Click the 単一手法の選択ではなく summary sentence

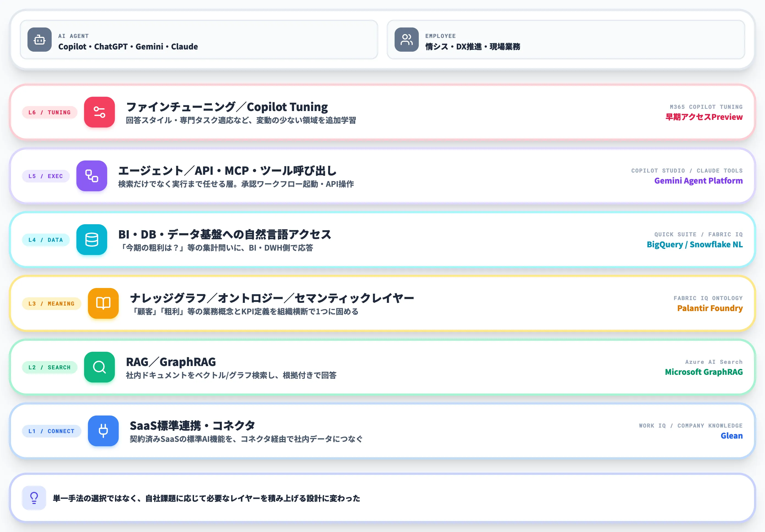click(207, 498)
